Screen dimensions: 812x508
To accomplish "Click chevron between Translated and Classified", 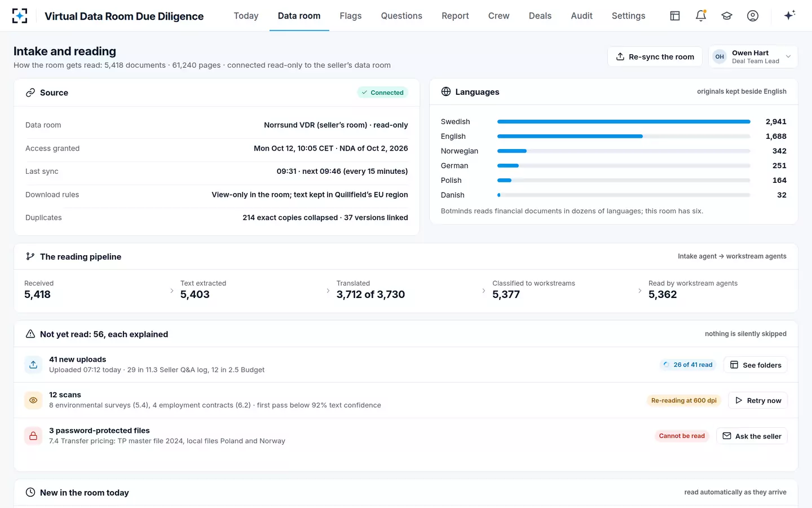I will [484, 291].
